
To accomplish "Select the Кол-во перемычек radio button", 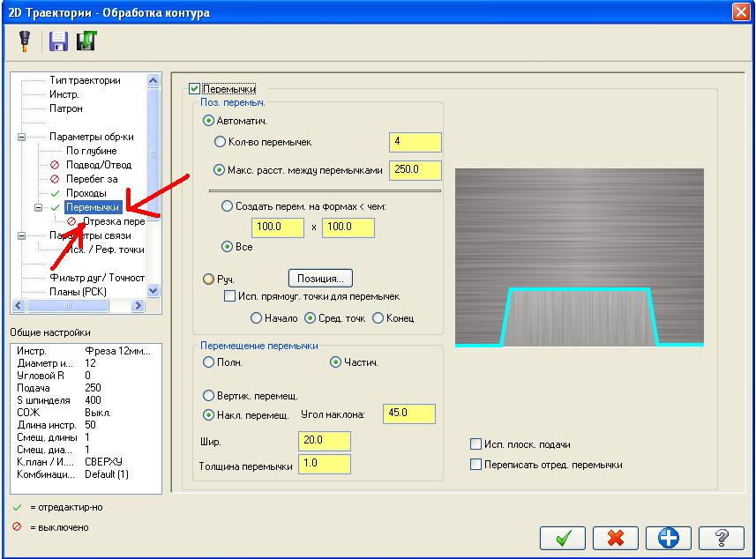I will pyautogui.click(x=220, y=142).
